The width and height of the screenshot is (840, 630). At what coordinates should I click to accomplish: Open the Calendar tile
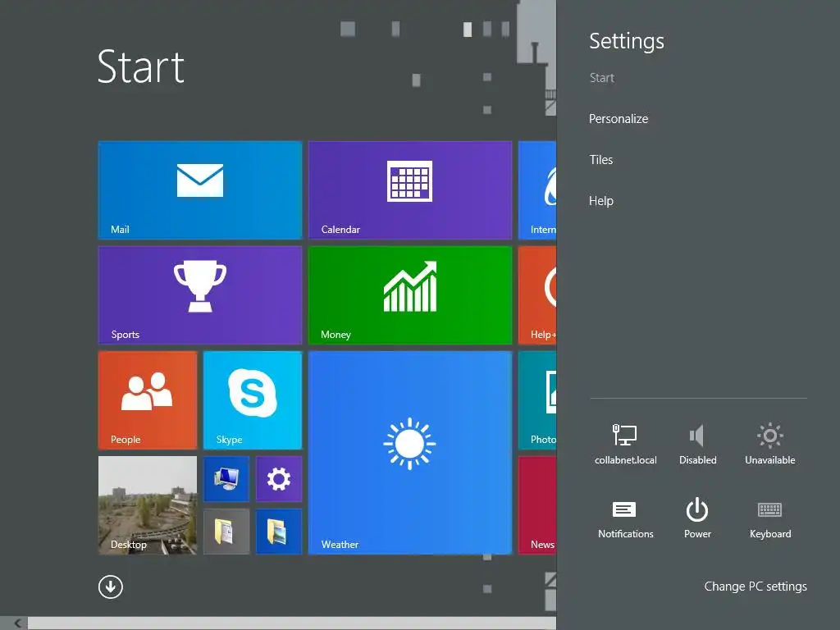pyautogui.click(x=410, y=189)
